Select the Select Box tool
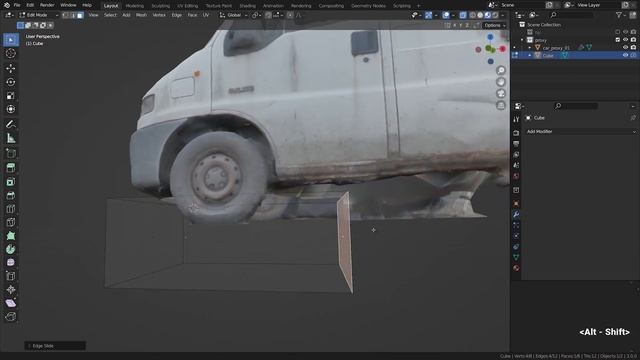This screenshot has height=360, width=640. (x=11, y=40)
